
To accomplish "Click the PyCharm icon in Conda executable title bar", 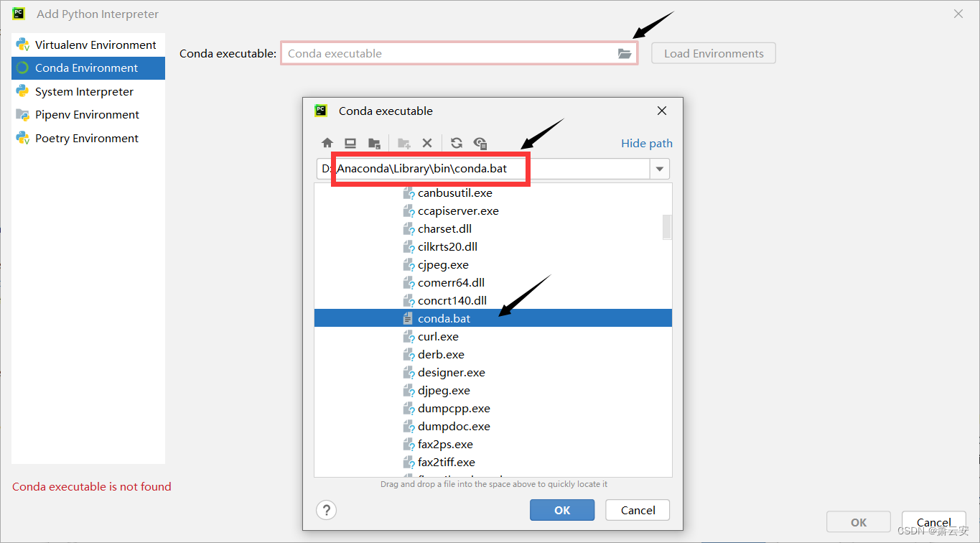I will (321, 111).
